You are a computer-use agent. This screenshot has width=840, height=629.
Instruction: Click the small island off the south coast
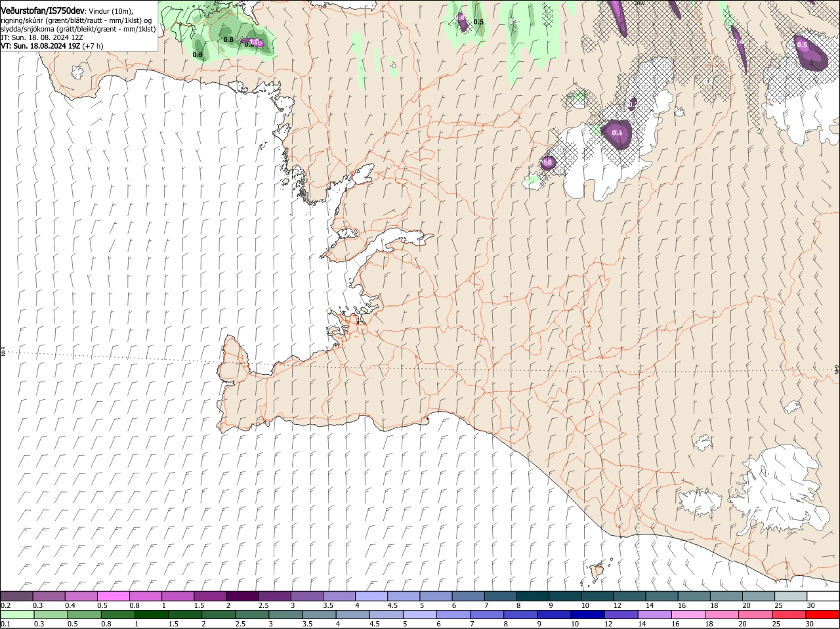coord(597,571)
